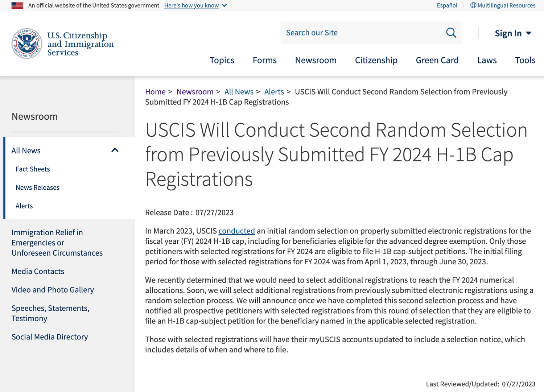Open the Topics menu

click(x=222, y=60)
